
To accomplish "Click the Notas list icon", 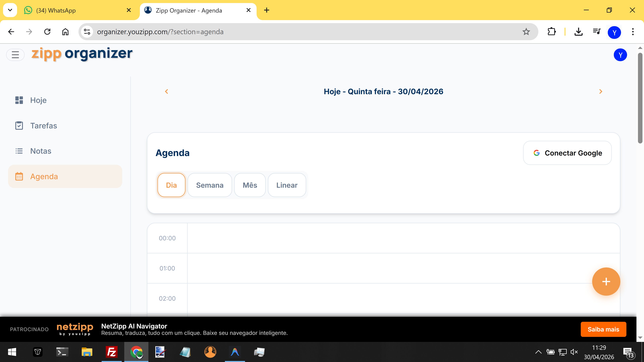I will coord(19,151).
